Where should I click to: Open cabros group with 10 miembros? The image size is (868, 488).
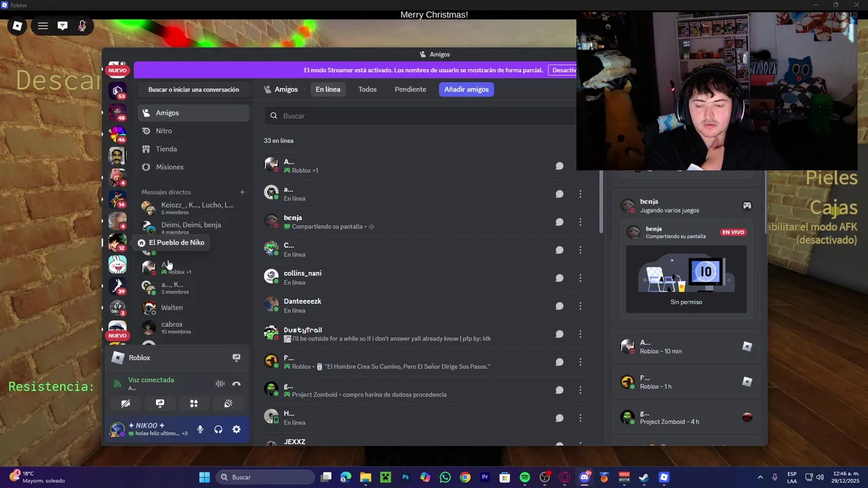193,327
